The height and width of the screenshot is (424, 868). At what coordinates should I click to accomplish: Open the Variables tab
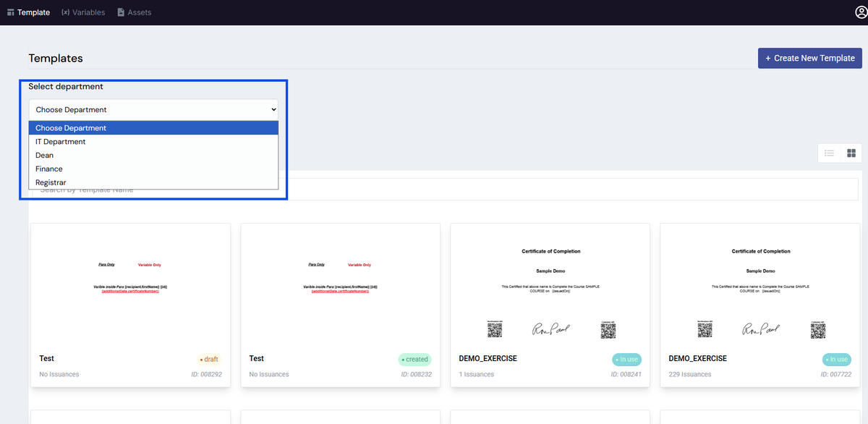(x=83, y=12)
